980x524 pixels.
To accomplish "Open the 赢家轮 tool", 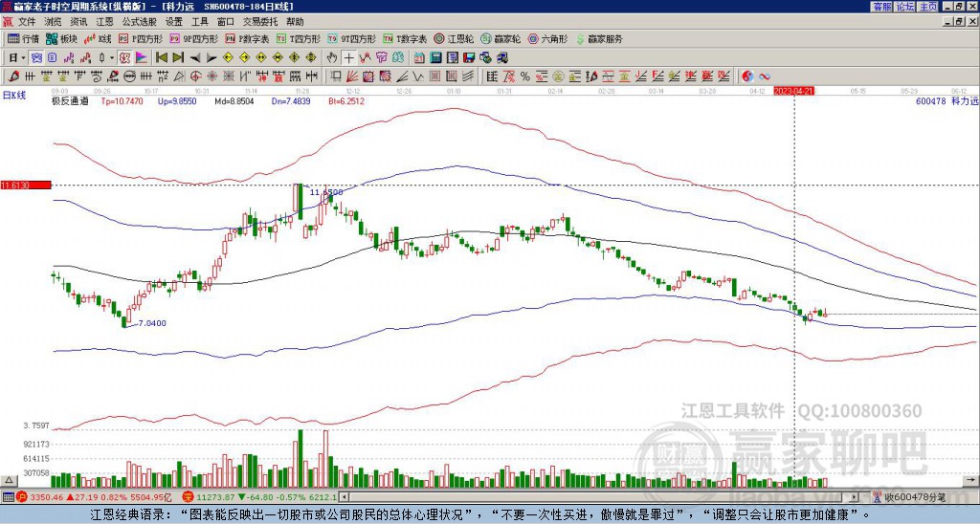I will coord(501,38).
